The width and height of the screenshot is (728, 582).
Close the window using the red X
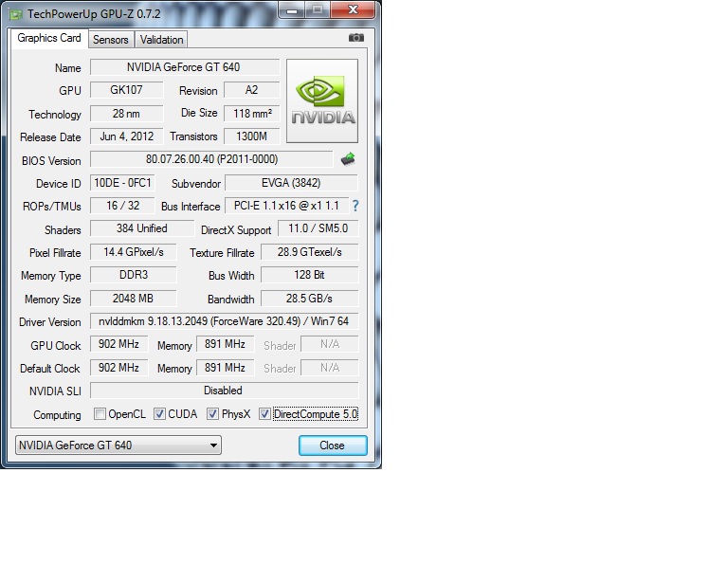[353, 9]
